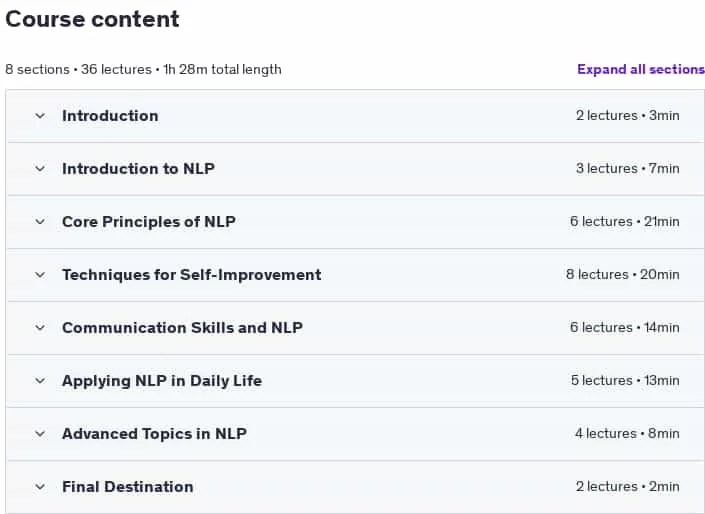Click the '4 lectures • 8min' label
This screenshot has height=514, width=705.
(x=627, y=434)
